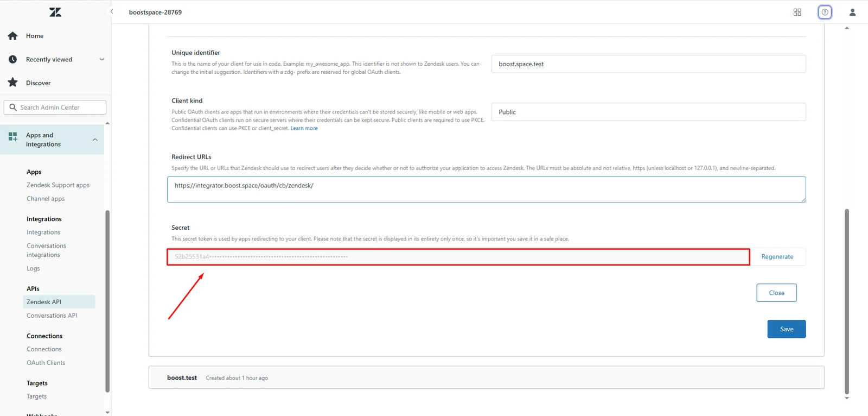
Task: Click the boostspace-28769 account name
Action: 155,12
